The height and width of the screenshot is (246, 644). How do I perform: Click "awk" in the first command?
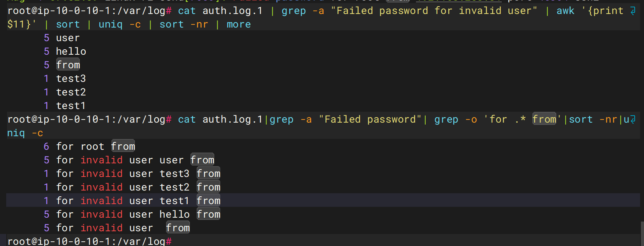565,11
